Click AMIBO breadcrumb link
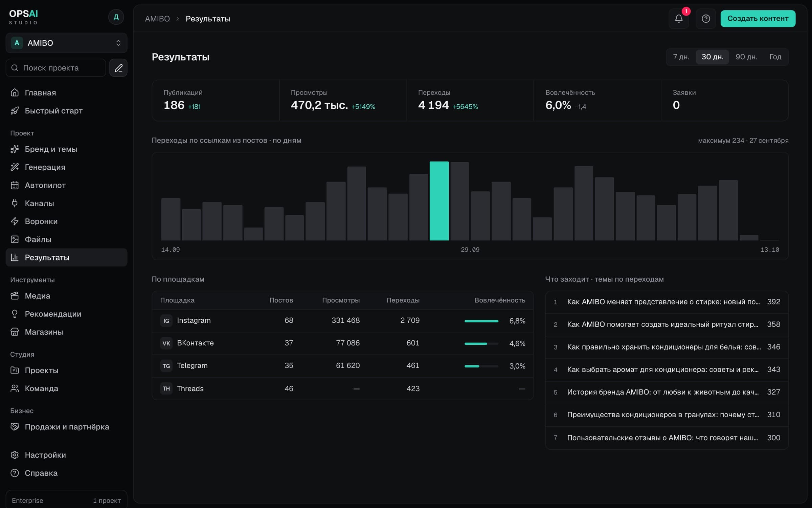 click(157, 19)
